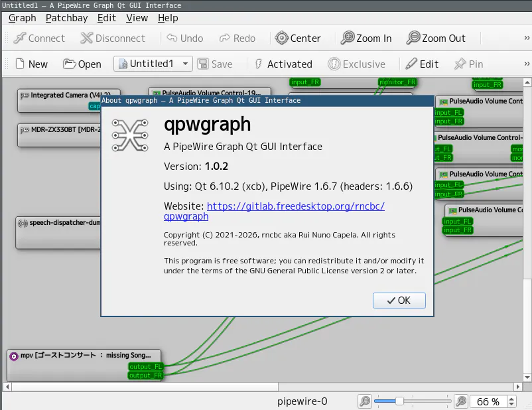Save the current patchbay

pyautogui.click(x=215, y=64)
